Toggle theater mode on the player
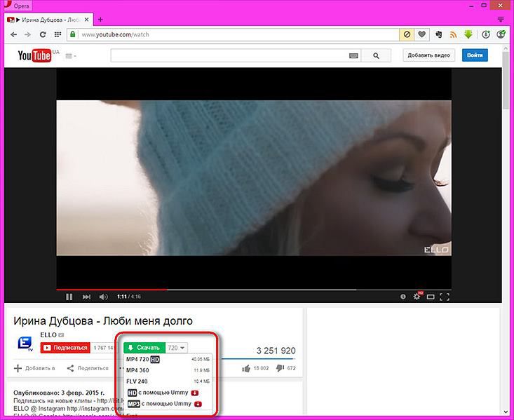The height and width of the screenshot is (420, 514). [431, 297]
